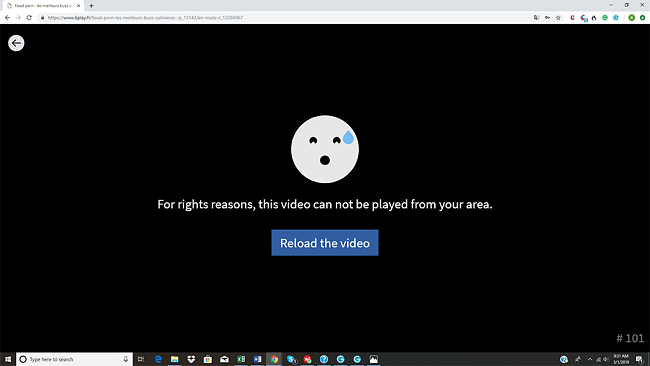Click the translate page icon in address bar
650x366 pixels.
pyautogui.click(x=536, y=17)
